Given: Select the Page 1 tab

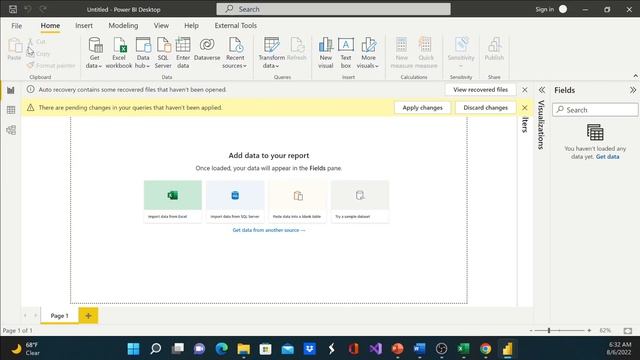Looking at the screenshot, I should [x=60, y=316].
